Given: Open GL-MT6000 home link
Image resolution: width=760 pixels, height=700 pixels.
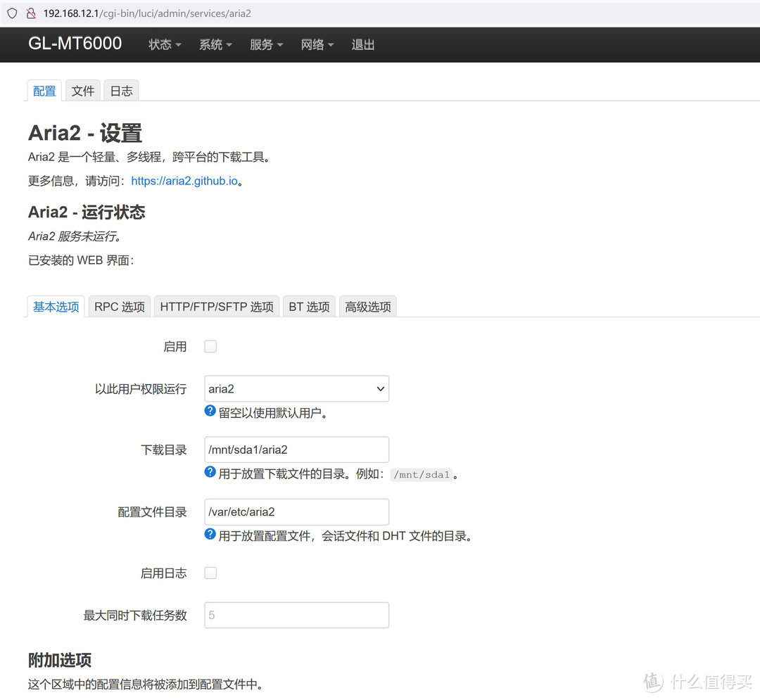Looking at the screenshot, I should tap(75, 44).
